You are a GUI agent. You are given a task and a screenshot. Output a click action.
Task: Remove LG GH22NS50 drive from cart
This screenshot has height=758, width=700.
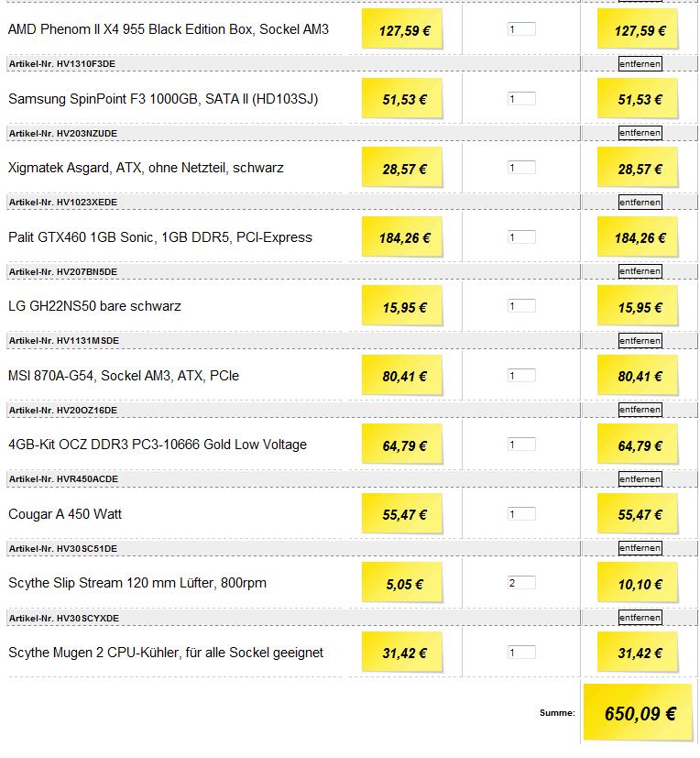click(640, 271)
